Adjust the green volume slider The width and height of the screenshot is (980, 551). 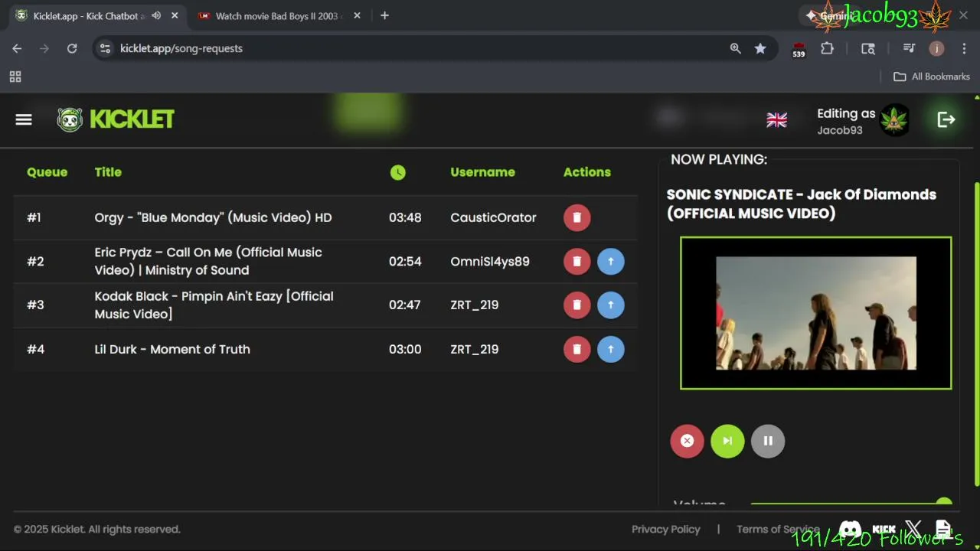point(850,504)
